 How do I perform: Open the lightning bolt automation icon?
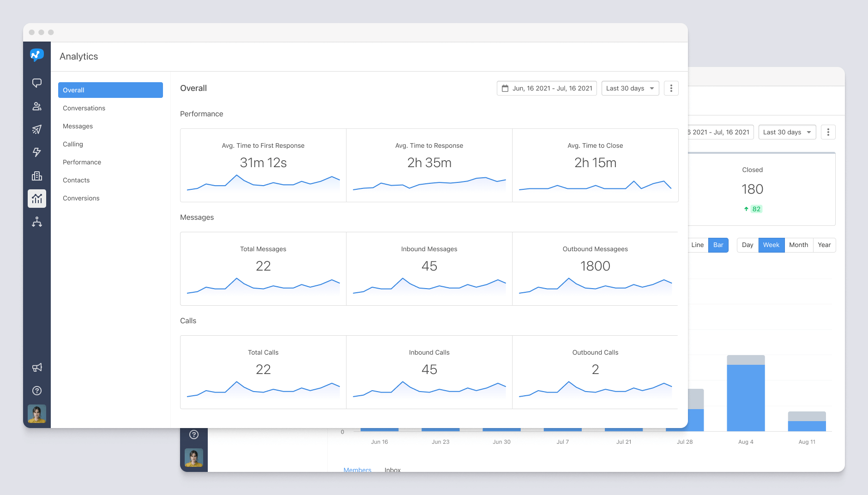pos(37,152)
